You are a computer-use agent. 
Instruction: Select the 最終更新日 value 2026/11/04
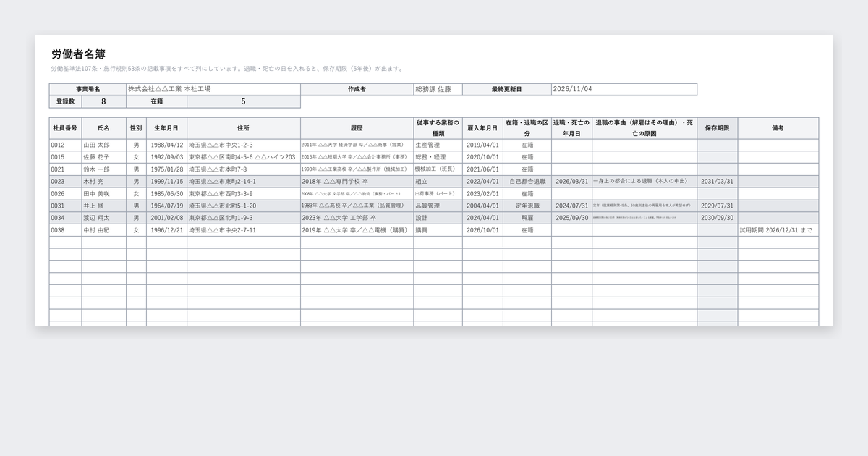pos(624,89)
